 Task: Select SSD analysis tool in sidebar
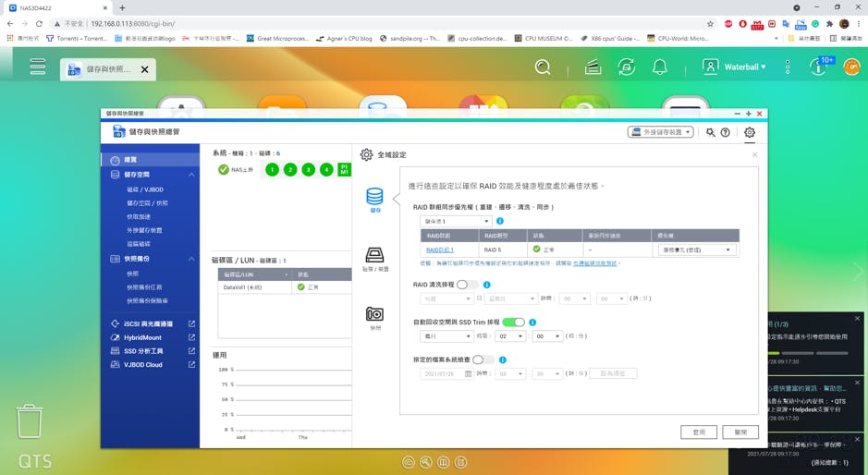coord(143,351)
